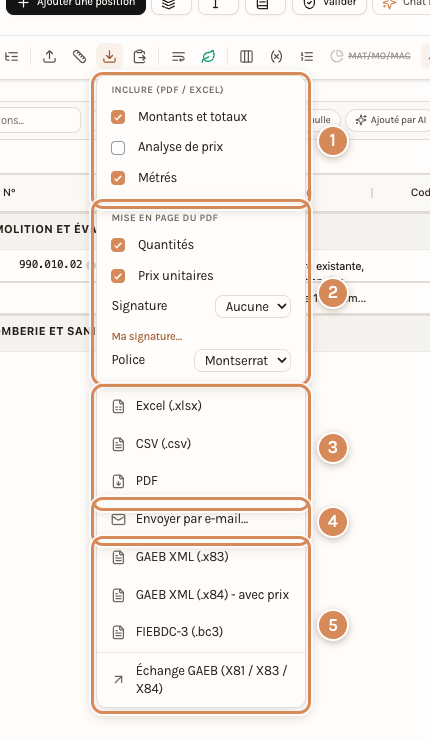Click the upload/import icon in toolbar
Screen dimensions: 430x740
pos(50,57)
